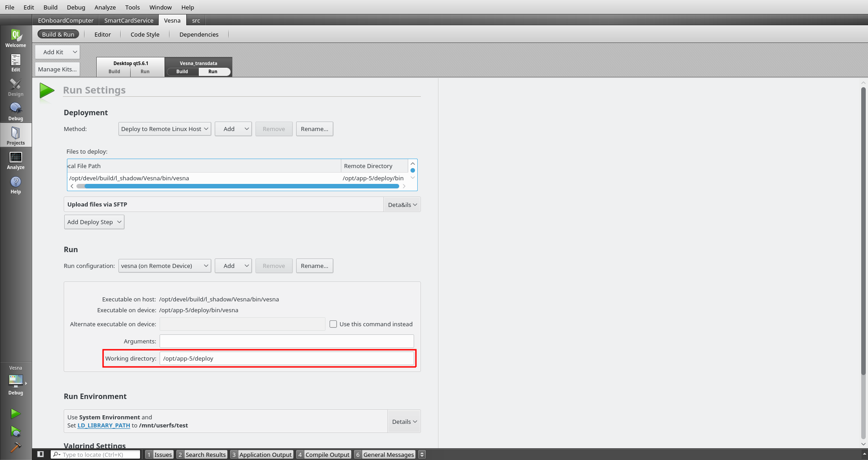This screenshot has width=868, height=460.
Task: Open the Run configuration dropdown
Action: click(x=165, y=266)
